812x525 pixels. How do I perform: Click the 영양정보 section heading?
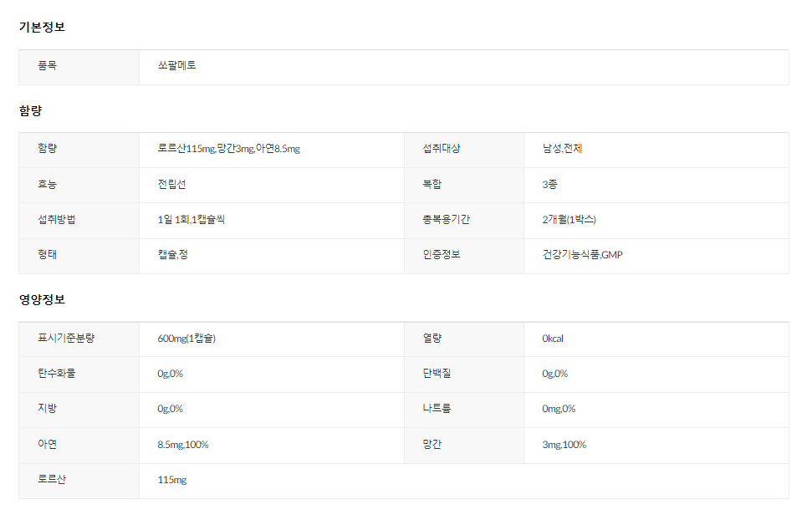[42, 298]
